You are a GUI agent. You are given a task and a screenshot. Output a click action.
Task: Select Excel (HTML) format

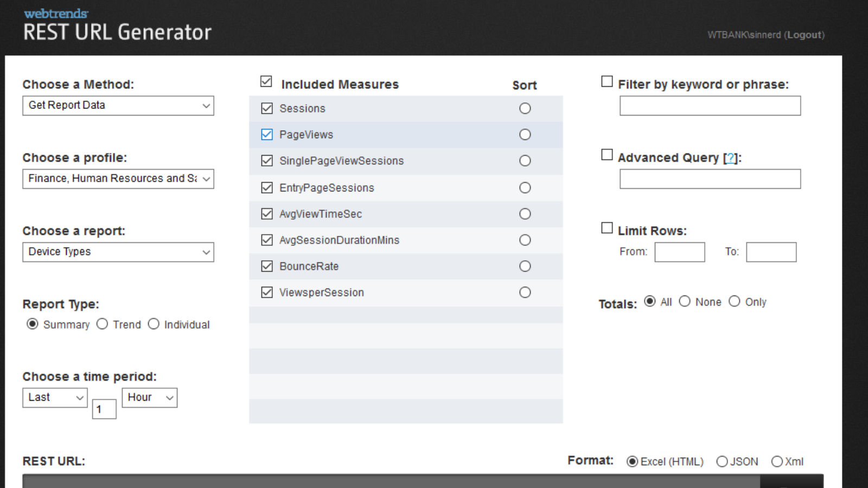click(x=633, y=461)
